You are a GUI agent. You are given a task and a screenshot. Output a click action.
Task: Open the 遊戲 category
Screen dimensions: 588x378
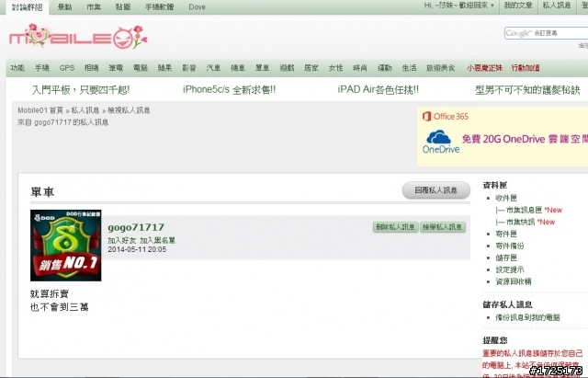tap(287, 68)
